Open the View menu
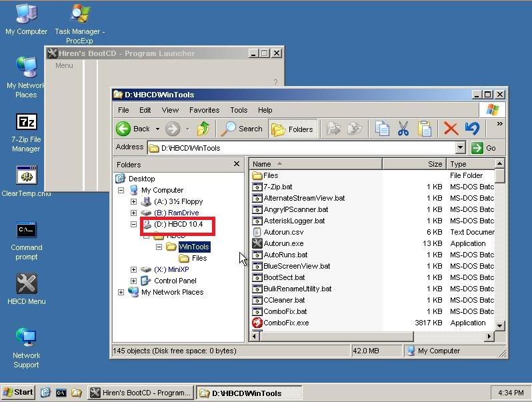 (x=170, y=110)
